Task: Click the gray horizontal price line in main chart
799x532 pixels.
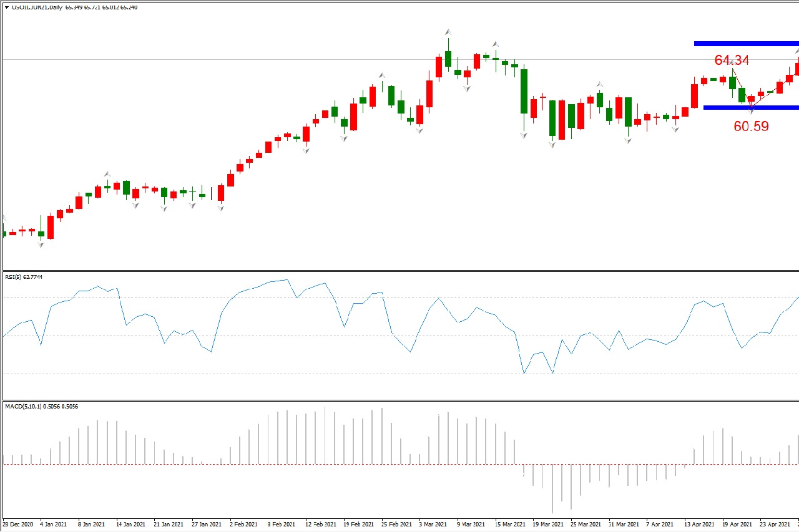Action: 250,59
